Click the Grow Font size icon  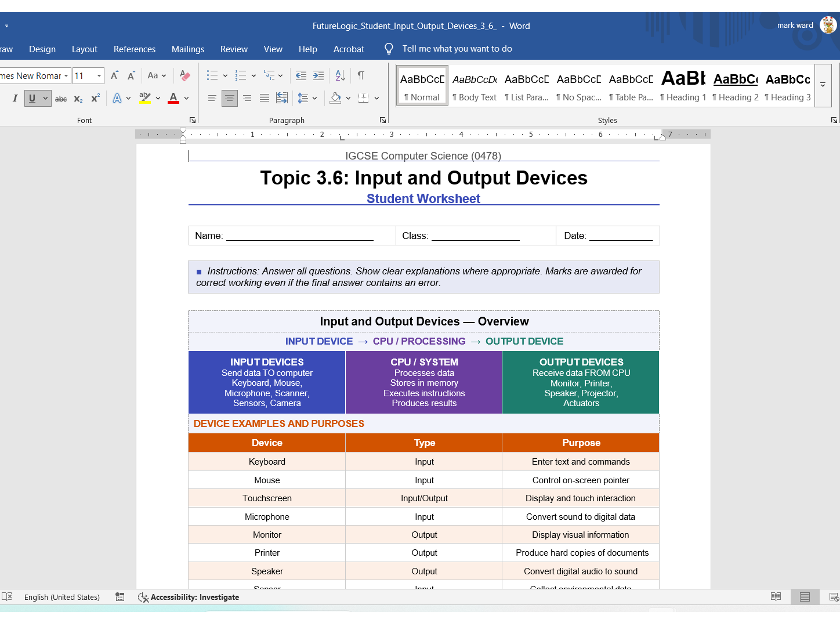(x=115, y=75)
